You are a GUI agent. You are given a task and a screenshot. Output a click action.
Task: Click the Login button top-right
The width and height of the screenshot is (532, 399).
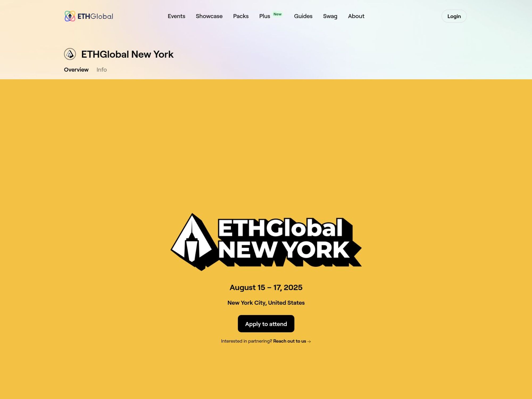[x=454, y=16]
